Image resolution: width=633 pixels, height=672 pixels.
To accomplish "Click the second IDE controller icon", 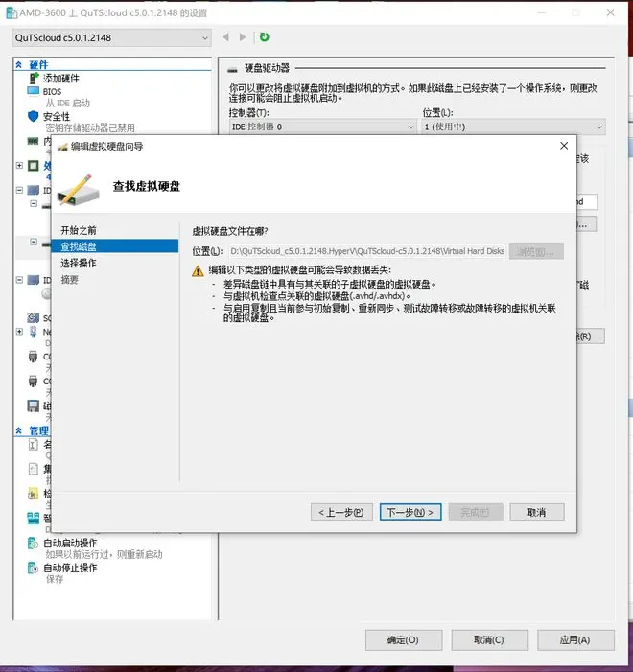I will tap(33, 280).
